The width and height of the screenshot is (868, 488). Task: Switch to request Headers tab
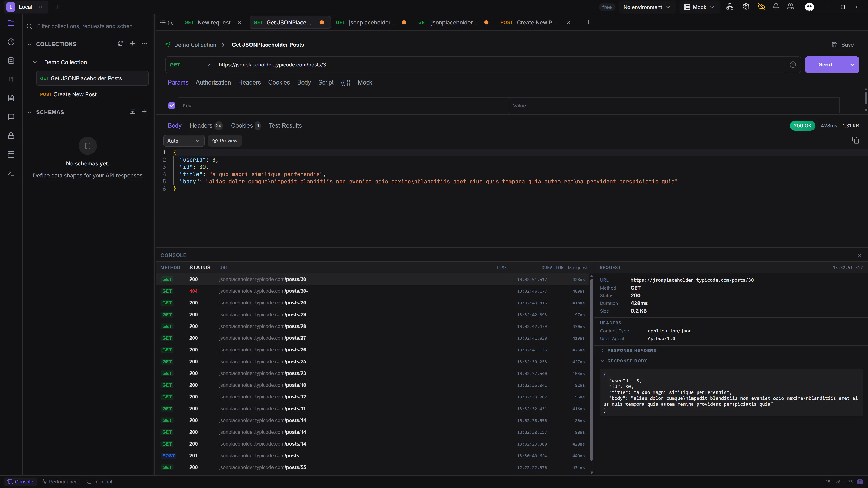(249, 83)
